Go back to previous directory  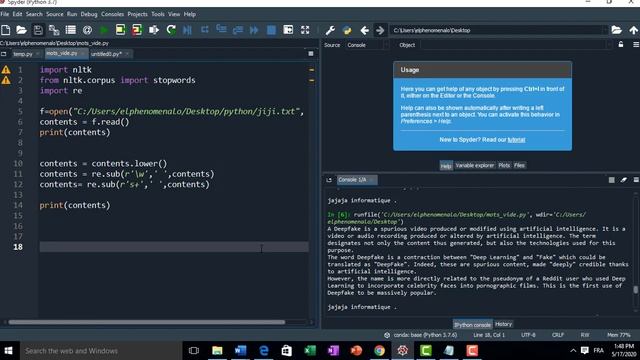[364, 30]
